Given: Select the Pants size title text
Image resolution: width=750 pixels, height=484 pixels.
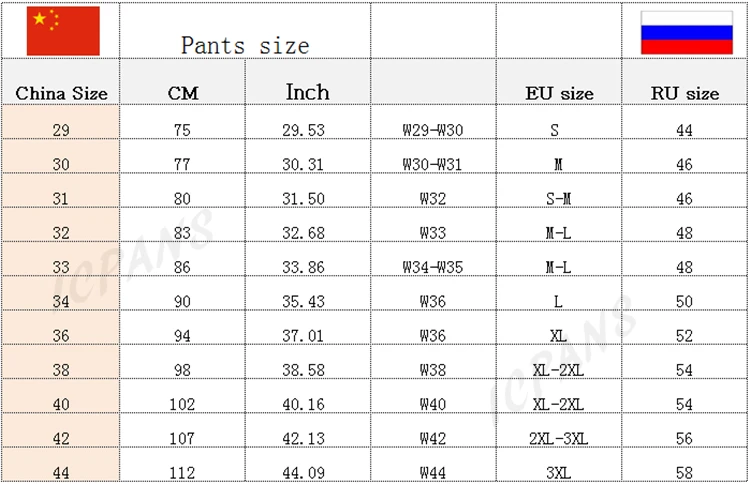Looking at the screenshot, I should [245, 45].
